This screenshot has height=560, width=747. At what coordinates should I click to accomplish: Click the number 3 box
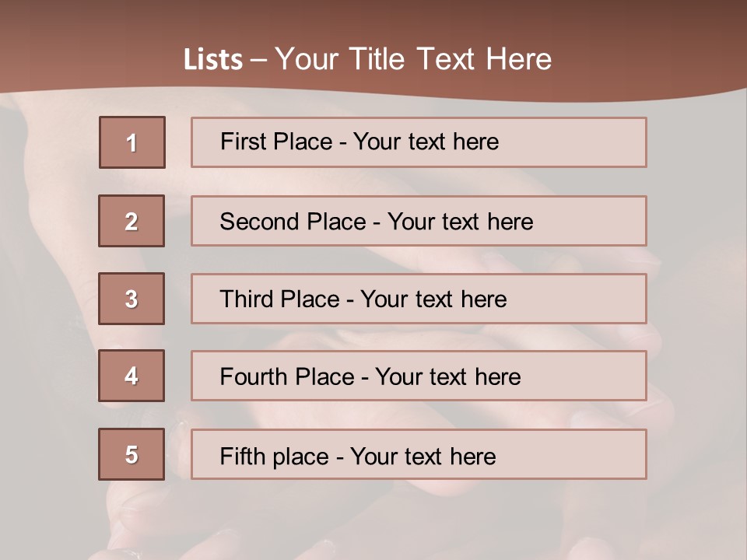pos(132,299)
